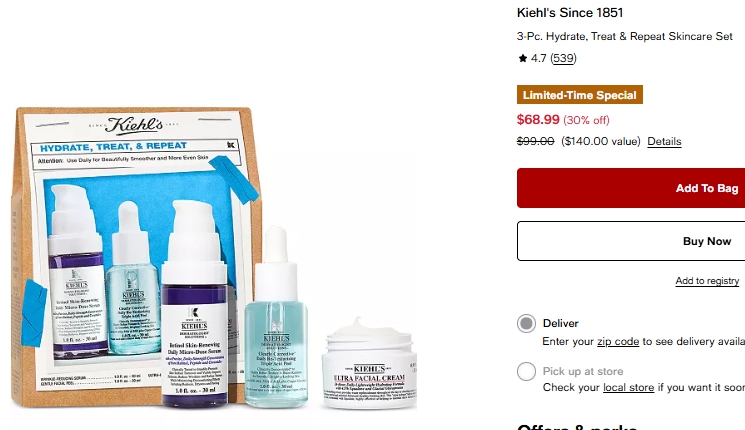Viewport: 745px width, 430px height.
Task: View price Details link
Action: pos(664,142)
